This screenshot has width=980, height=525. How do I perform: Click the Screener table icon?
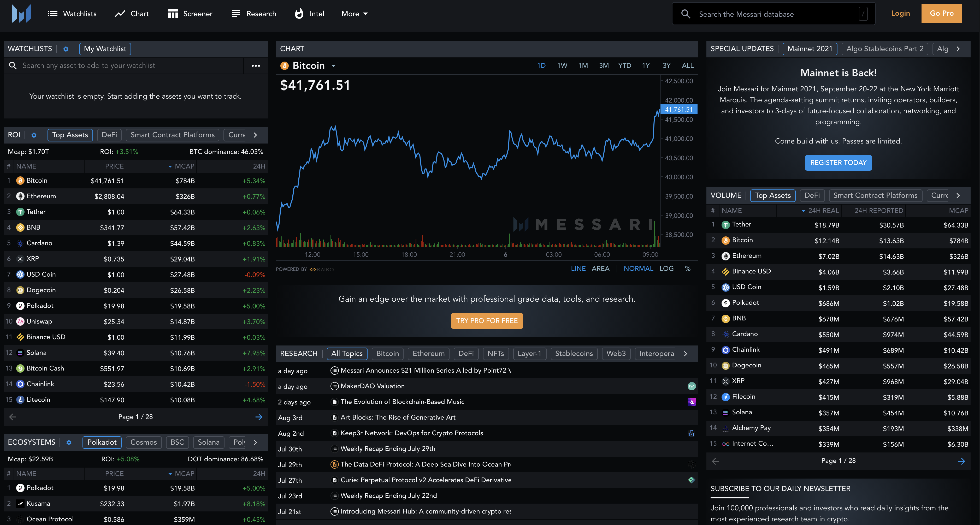173,14
